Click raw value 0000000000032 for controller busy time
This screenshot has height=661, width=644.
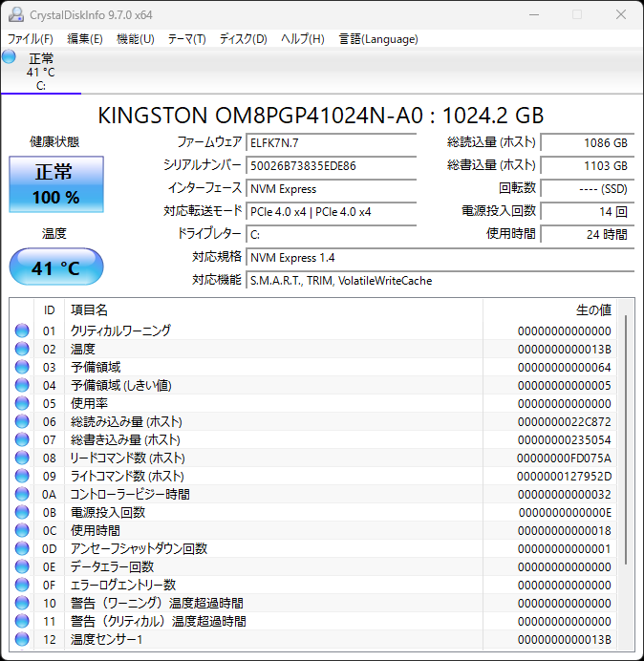(565, 494)
